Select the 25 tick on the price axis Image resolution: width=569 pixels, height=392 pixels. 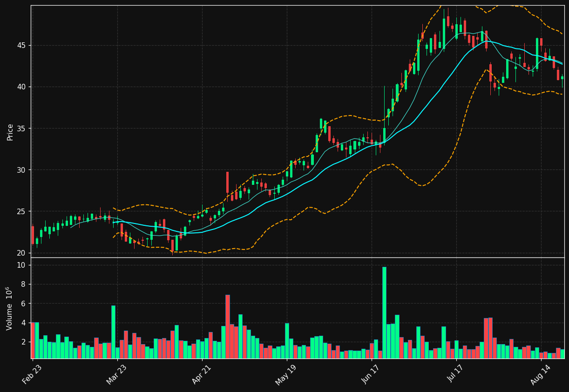tap(22, 211)
